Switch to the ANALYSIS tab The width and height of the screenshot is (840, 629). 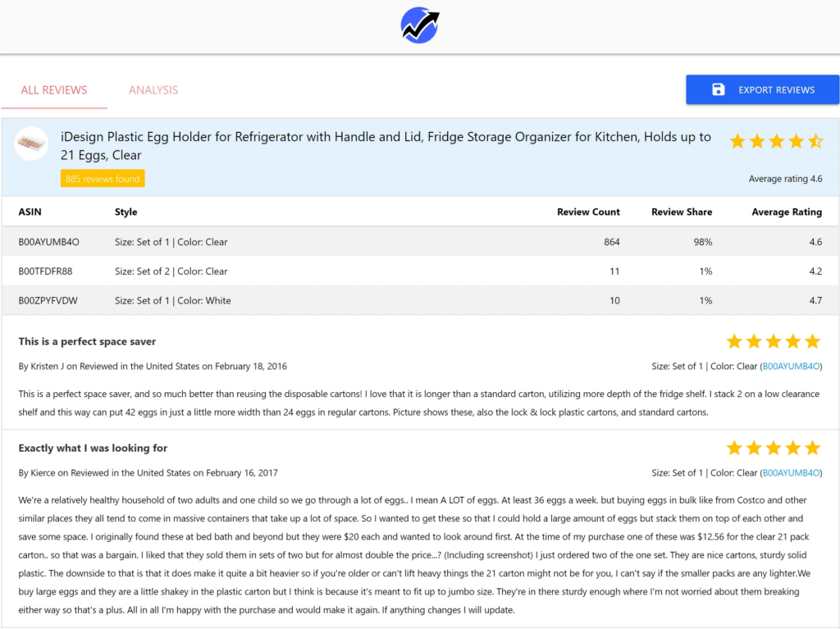[153, 90]
